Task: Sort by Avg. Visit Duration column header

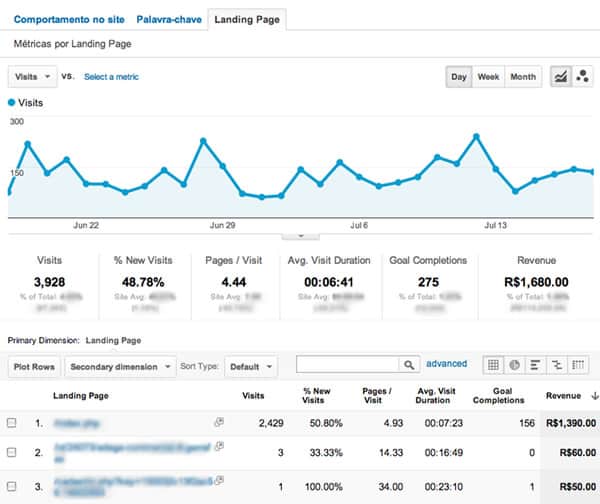Action: click(x=435, y=396)
